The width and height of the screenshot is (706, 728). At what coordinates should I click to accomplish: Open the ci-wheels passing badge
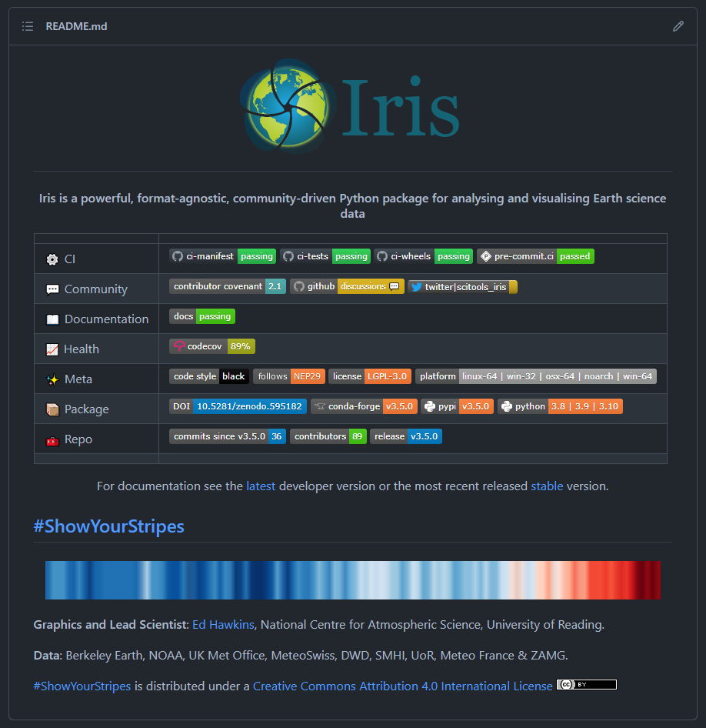point(424,256)
